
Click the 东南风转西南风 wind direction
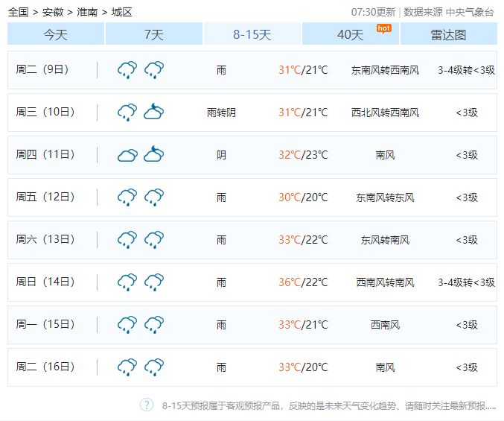coord(385,70)
